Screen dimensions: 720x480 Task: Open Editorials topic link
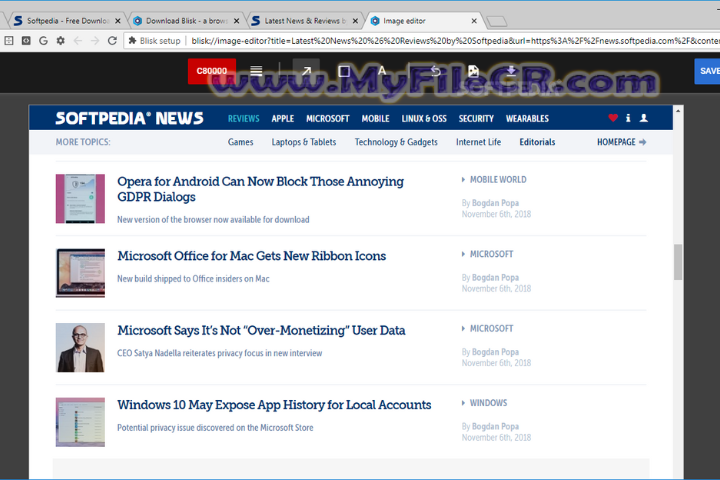pos(537,142)
